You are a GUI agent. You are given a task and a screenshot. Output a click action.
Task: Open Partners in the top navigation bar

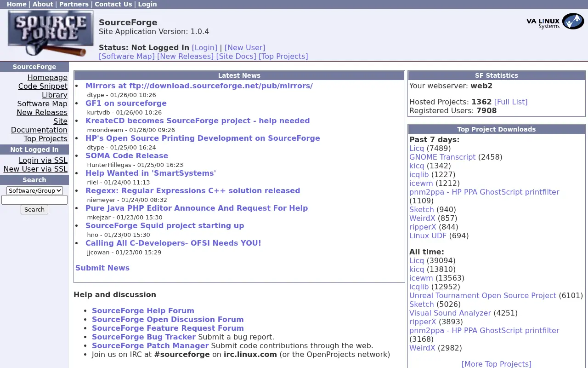tap(74, 4)
